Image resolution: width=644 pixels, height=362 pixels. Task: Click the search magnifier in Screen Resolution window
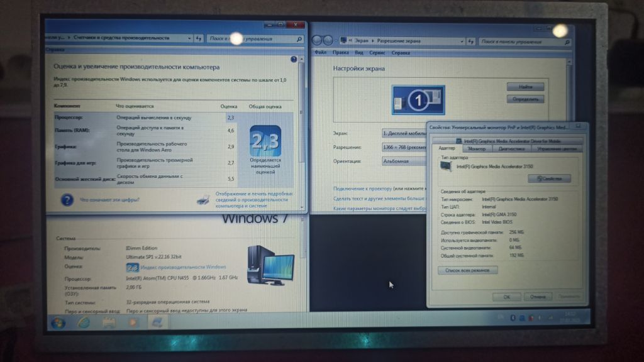pyautogui.click(x=567, y=42)
